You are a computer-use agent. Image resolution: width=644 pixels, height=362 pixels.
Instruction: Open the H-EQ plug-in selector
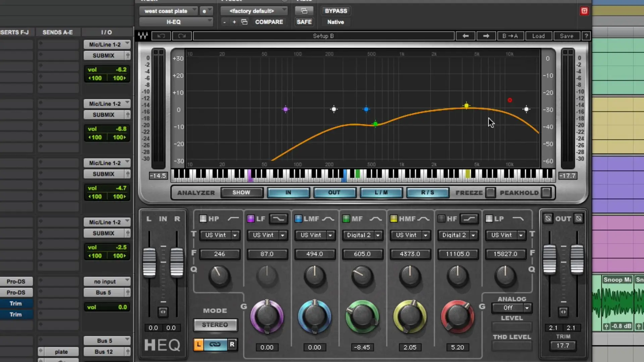(x=176, y=22)
